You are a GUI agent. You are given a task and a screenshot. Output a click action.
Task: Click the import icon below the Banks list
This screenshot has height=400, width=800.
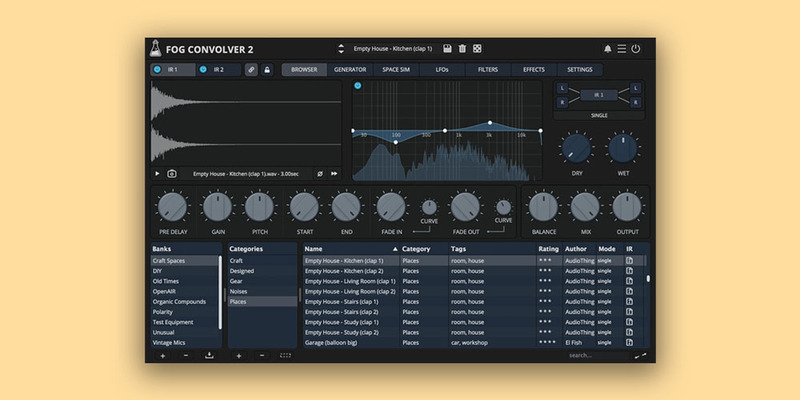tap(209, 355)
